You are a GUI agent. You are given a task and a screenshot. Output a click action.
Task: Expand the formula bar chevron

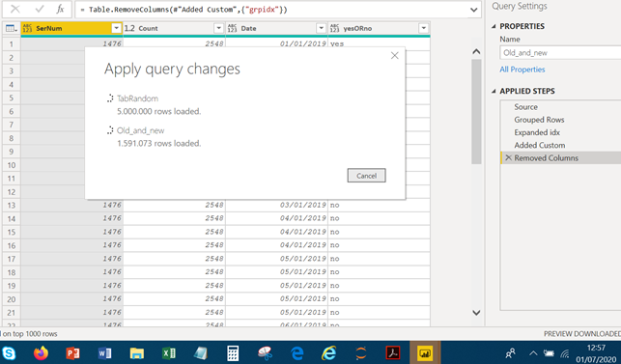[x=473, y=10]
